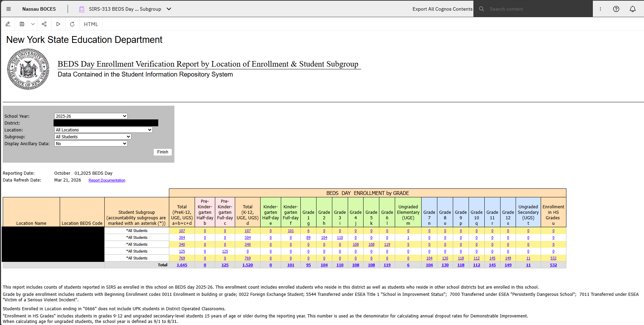The image size is (644, 325).
Task: Open the help question mark icon
Action: pyautogui.click(x=616, y=9)
